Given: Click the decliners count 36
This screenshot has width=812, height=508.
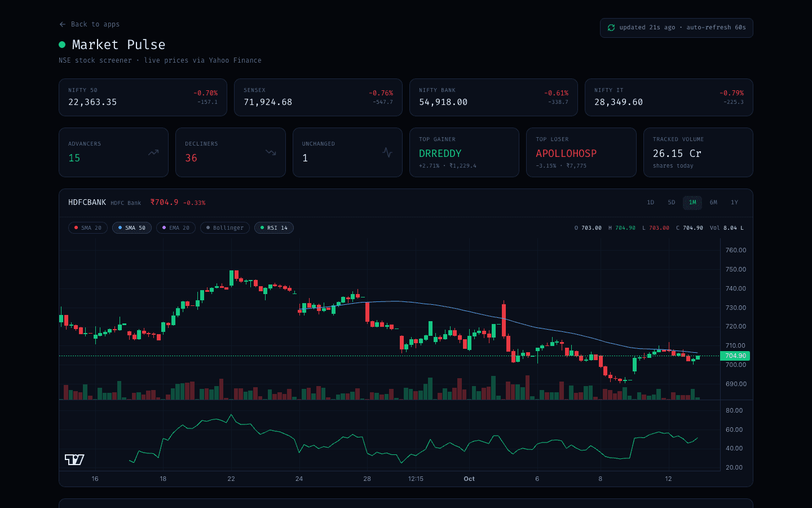Looking at the screenshot, I should 191,158.
